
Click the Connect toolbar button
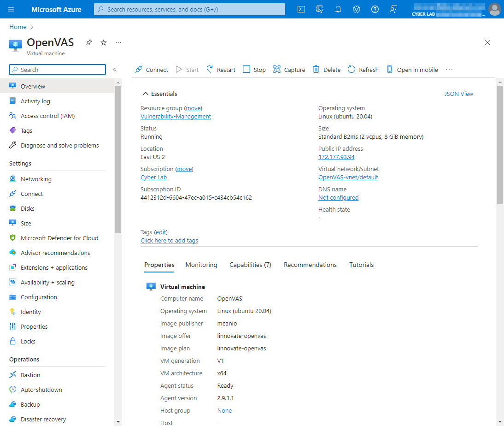152,70
